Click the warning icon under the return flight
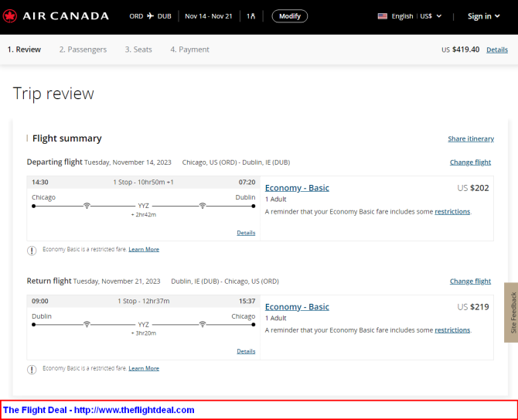Screen dimensions: 518x420 point(32,370)
